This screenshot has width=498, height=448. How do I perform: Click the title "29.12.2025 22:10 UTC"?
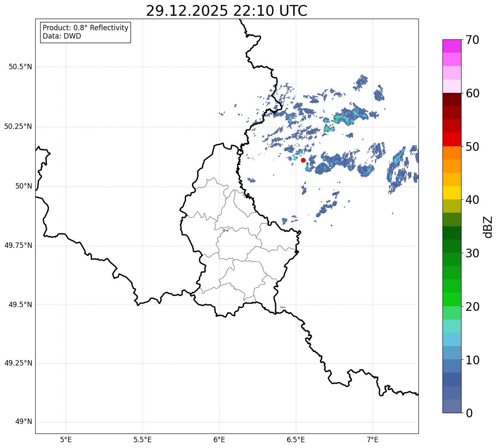[227, 11]
